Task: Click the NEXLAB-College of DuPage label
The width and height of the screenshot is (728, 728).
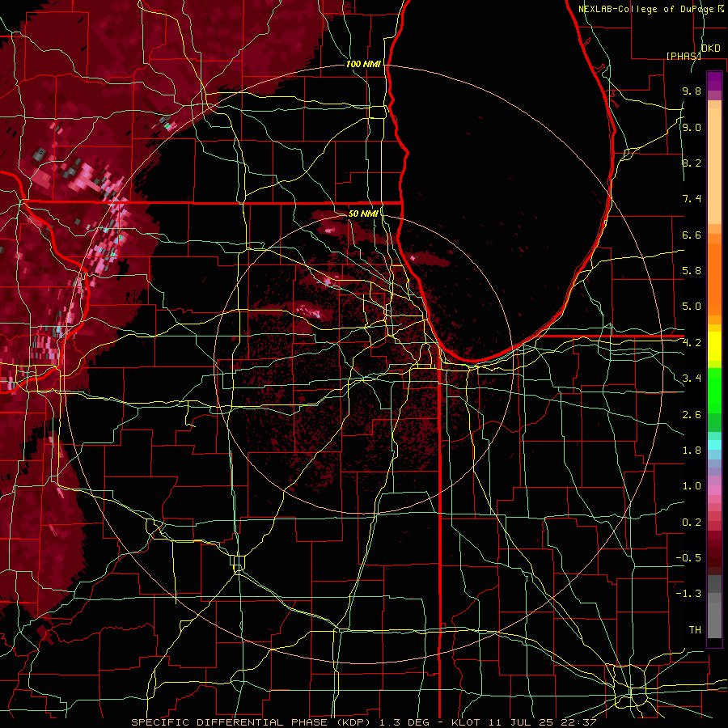Action: tap(646, 9)
